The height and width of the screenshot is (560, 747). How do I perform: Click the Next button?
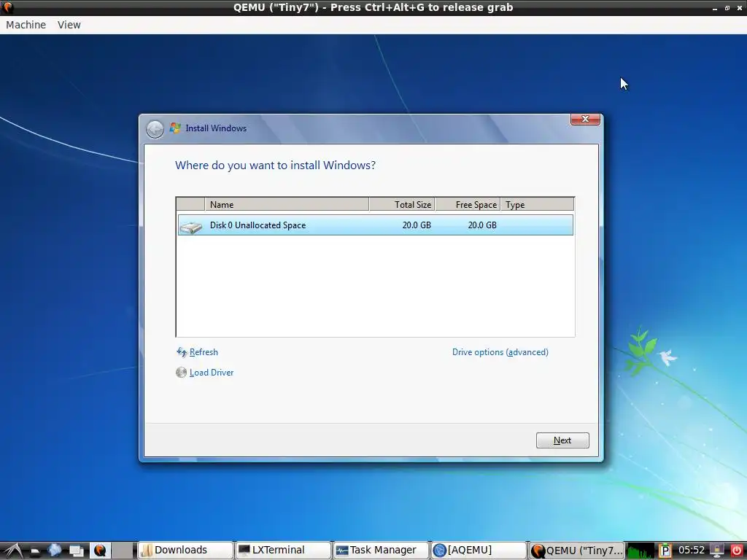562,440
